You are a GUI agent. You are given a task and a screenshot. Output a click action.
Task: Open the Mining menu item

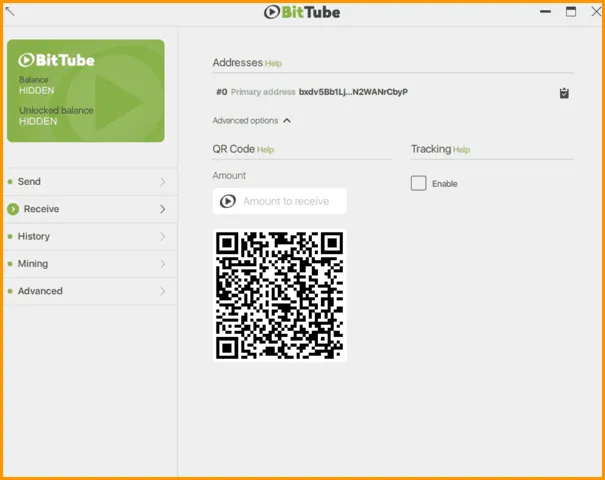(x=90, y=264)
